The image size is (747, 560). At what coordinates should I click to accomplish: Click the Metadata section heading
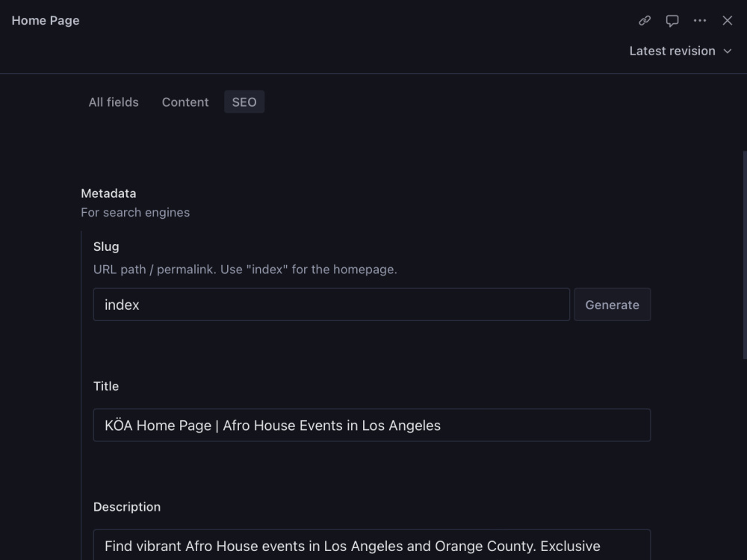coord(108,193)
